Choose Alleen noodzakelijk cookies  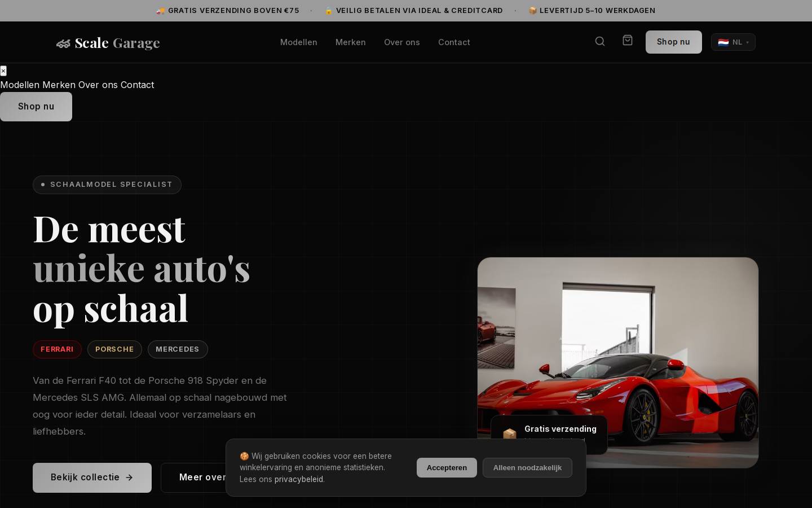click(x=527, y=467)
